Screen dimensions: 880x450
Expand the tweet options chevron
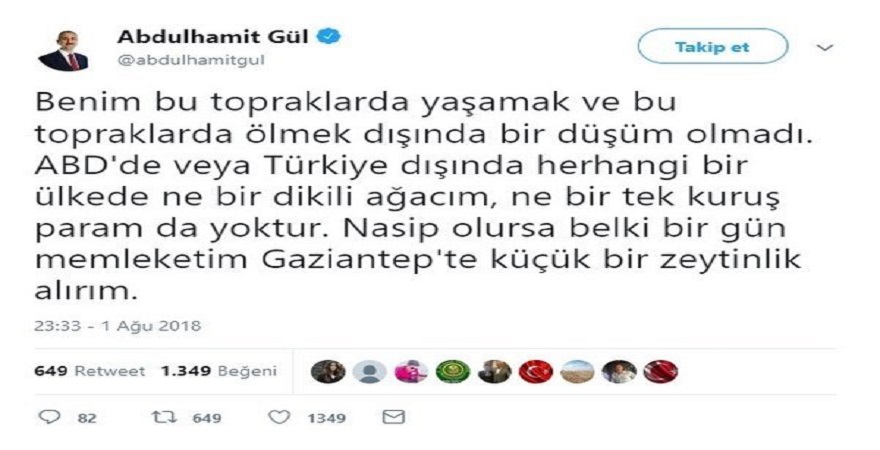pos(824,48)
